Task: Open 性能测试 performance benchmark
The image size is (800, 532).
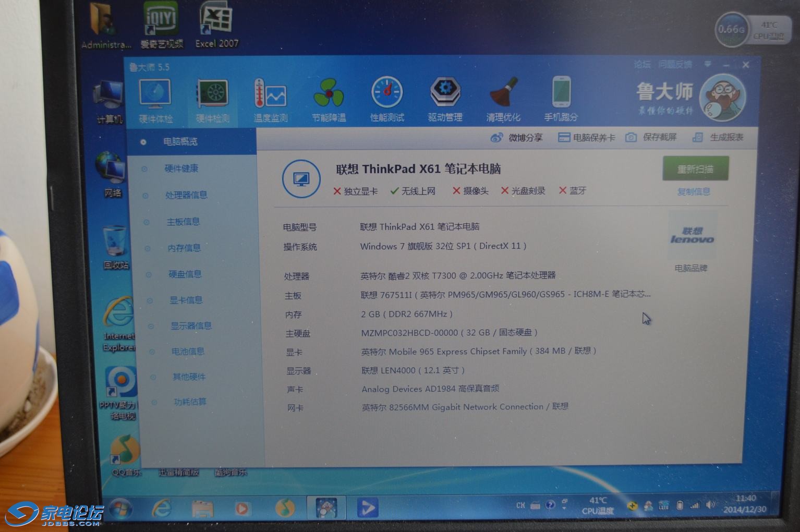Action: [387, 100]
